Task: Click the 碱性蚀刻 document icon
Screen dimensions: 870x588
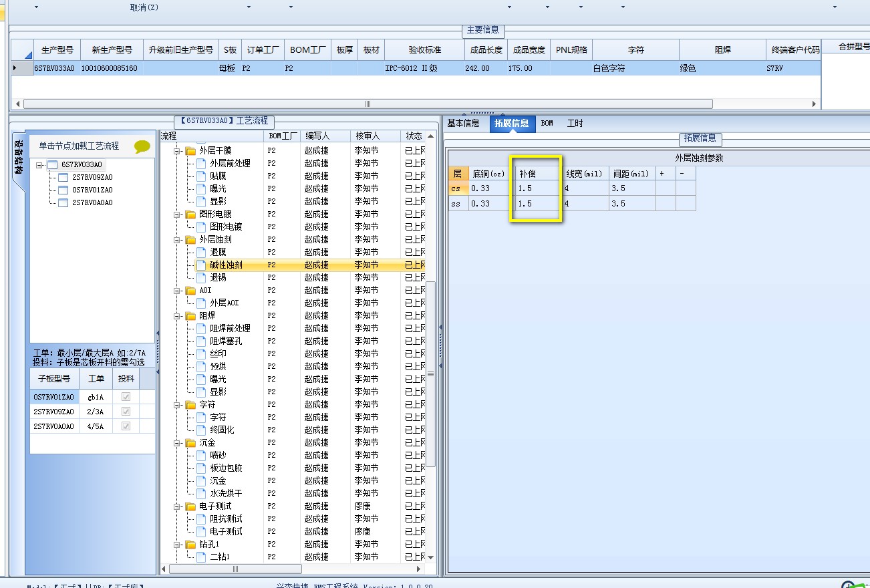Action: 201,265
